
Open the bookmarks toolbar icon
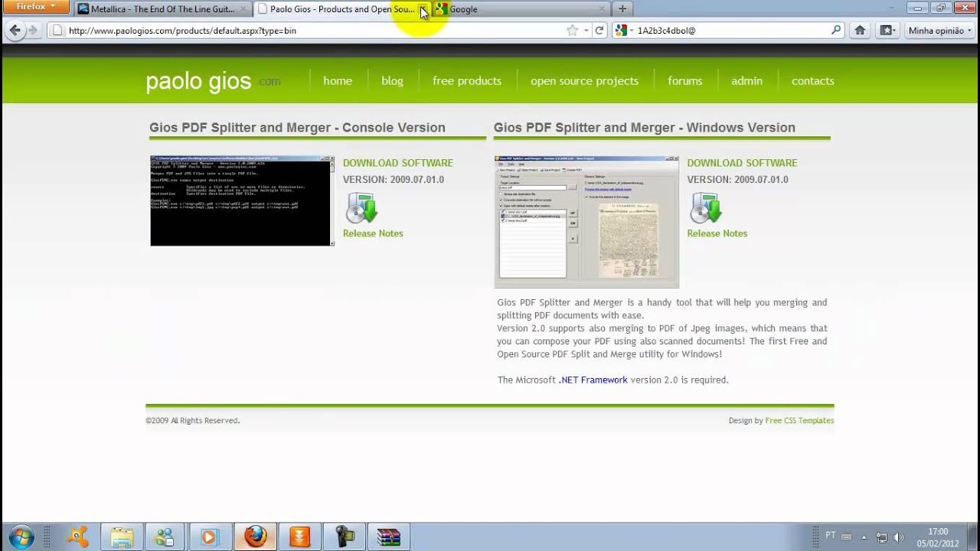[887, 31]
